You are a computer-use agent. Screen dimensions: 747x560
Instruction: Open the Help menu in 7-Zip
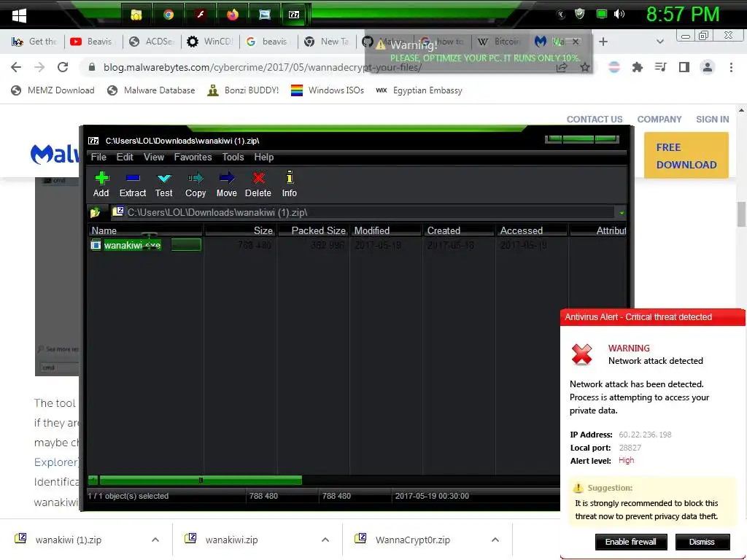pyautogui.click(x=264, y=157)
